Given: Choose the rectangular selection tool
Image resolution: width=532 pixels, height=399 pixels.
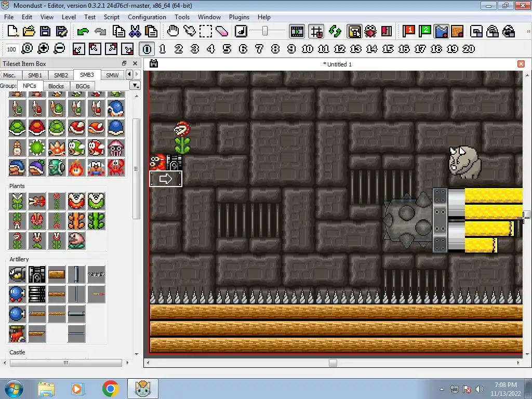Looking at the screenshot, I should (x=206, y=31).
